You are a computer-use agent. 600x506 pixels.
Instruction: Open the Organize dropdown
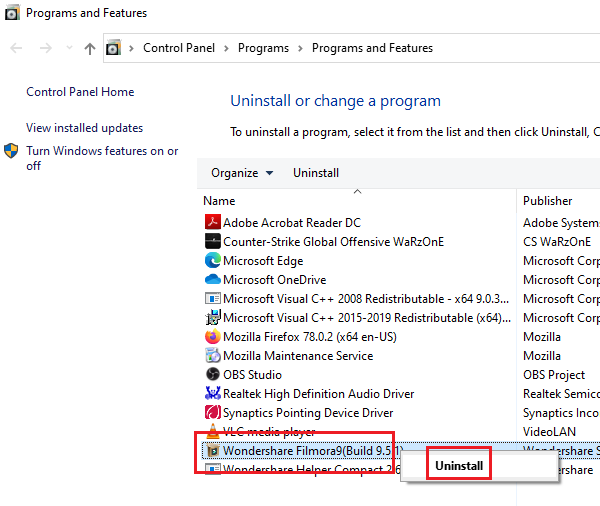click(242, 173)
